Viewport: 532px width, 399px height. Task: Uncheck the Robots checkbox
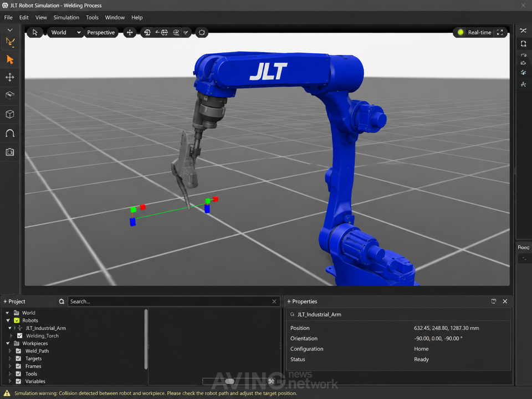click(x=17, y=320)
